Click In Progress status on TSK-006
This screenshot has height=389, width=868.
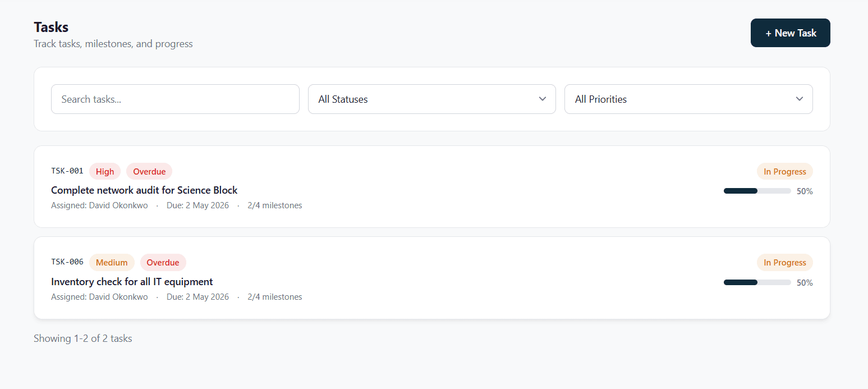[x=784, y=263]
